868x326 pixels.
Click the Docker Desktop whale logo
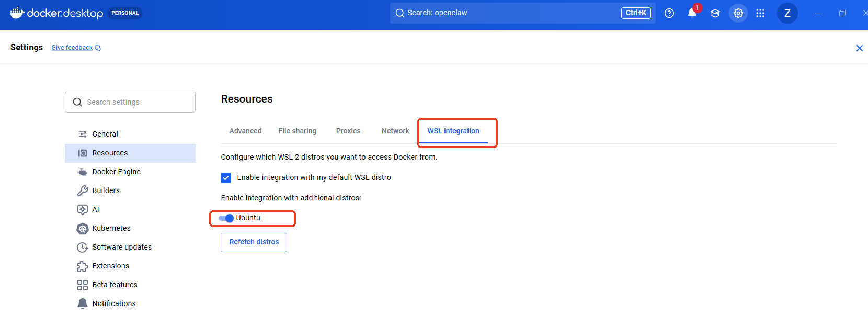click(18, 13)
